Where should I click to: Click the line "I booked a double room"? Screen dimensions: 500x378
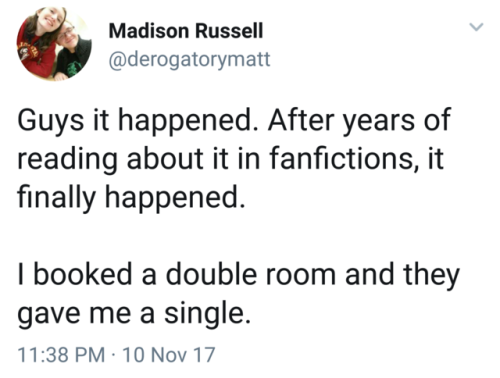239,275
